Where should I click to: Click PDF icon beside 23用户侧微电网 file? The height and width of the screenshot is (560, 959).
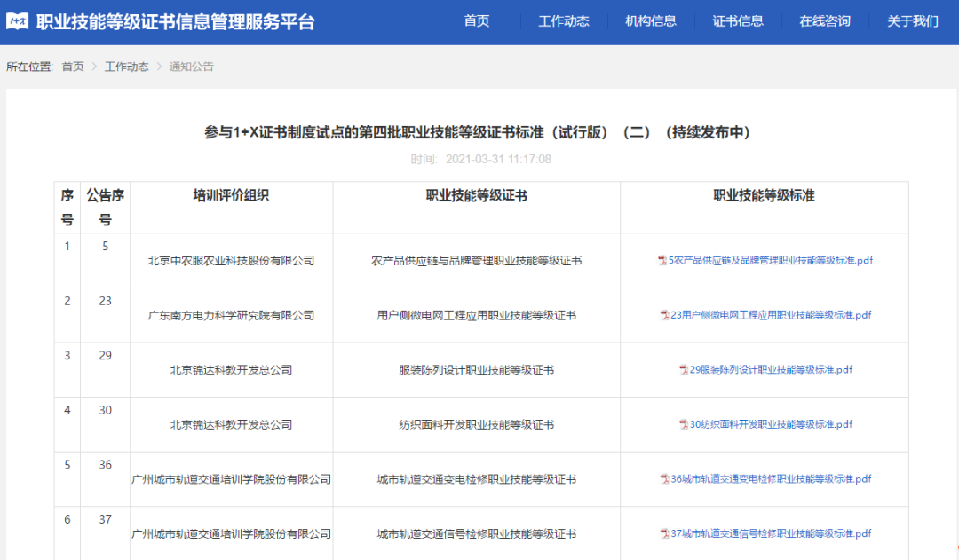click(x=665, y=315)
